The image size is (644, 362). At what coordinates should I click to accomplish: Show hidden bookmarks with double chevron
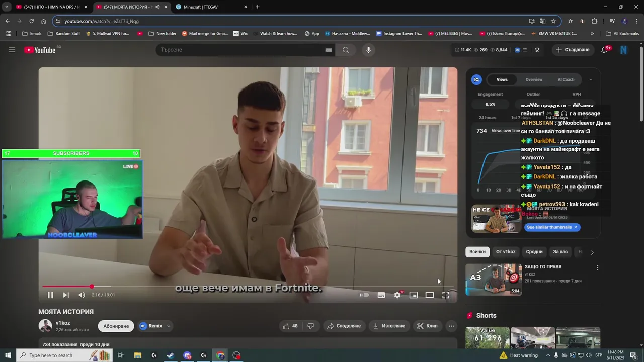point(592,34)
